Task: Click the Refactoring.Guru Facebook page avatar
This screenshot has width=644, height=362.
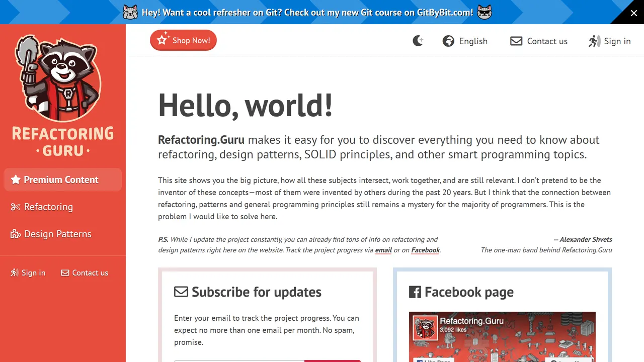Action: point(425,328)
